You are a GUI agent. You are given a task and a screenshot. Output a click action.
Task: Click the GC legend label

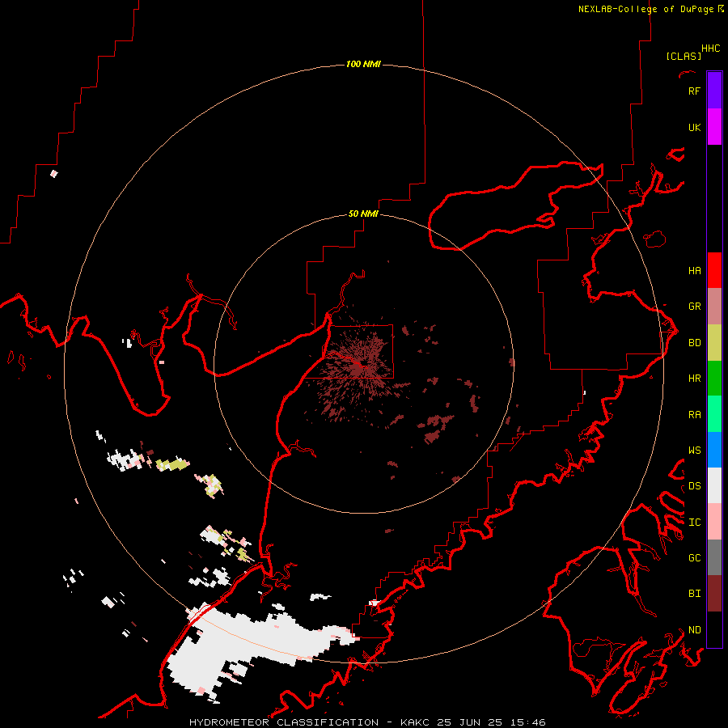pyautogui.click(x=694, y=557)
